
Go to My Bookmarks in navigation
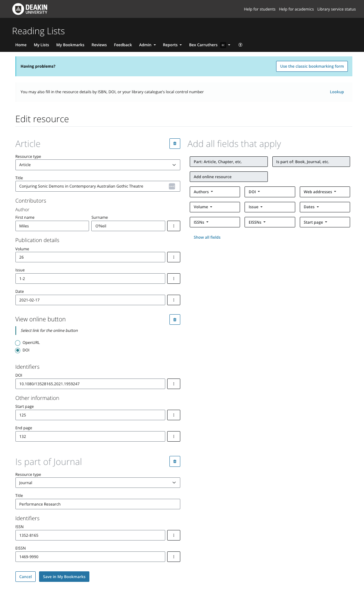[70, 45]
